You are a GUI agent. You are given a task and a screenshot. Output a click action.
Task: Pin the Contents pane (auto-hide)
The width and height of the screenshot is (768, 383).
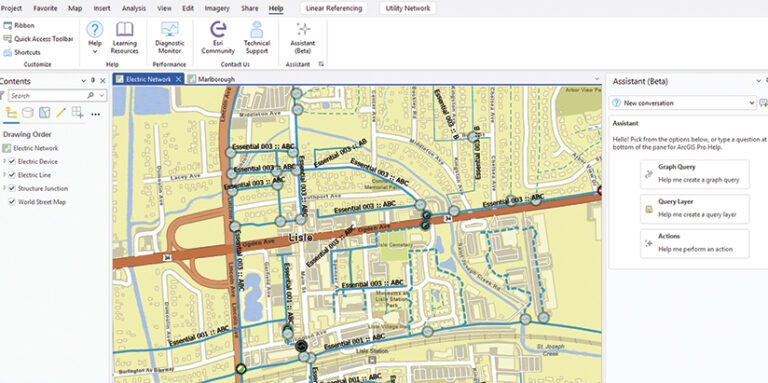[x=93, y=81]
